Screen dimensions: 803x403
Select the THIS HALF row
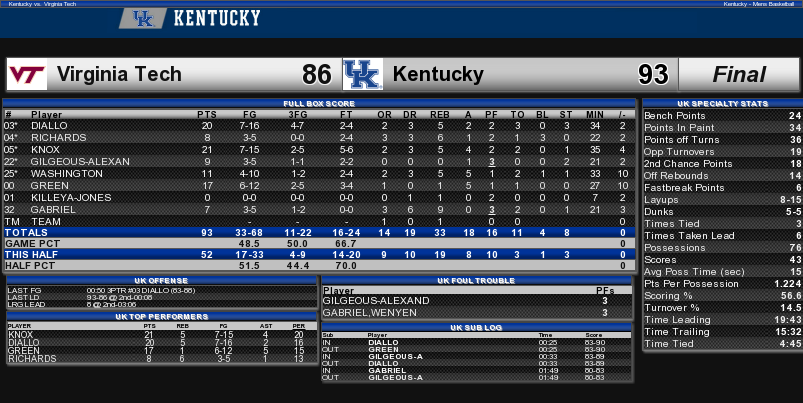(320, 254)
